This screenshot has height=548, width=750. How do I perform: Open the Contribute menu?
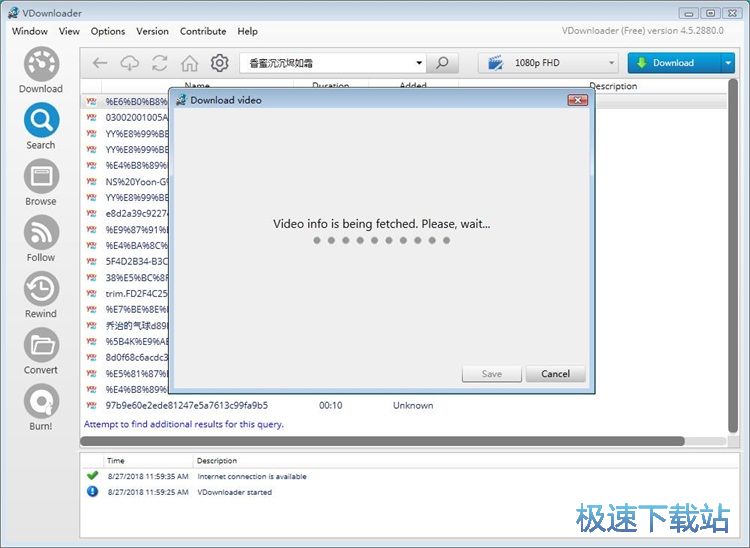203,31
